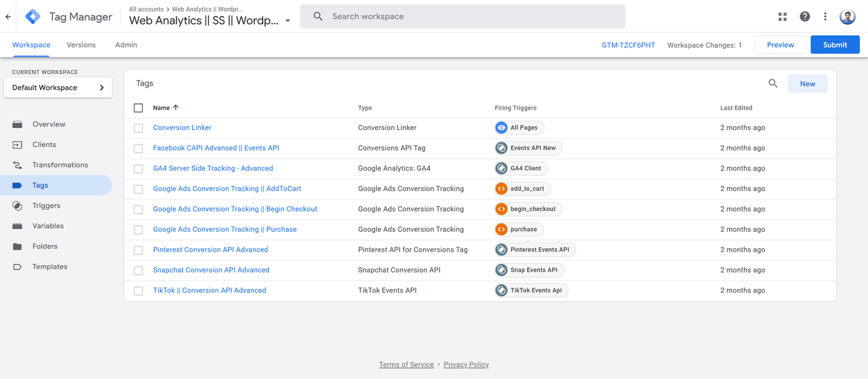The image size is (868, 379).
Task: Open the more options vertical dots menu
Action: (825, 17)
